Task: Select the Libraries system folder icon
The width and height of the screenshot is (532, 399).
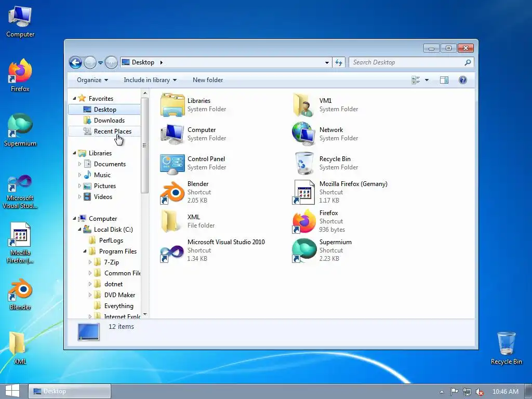Action: (172, 105)
